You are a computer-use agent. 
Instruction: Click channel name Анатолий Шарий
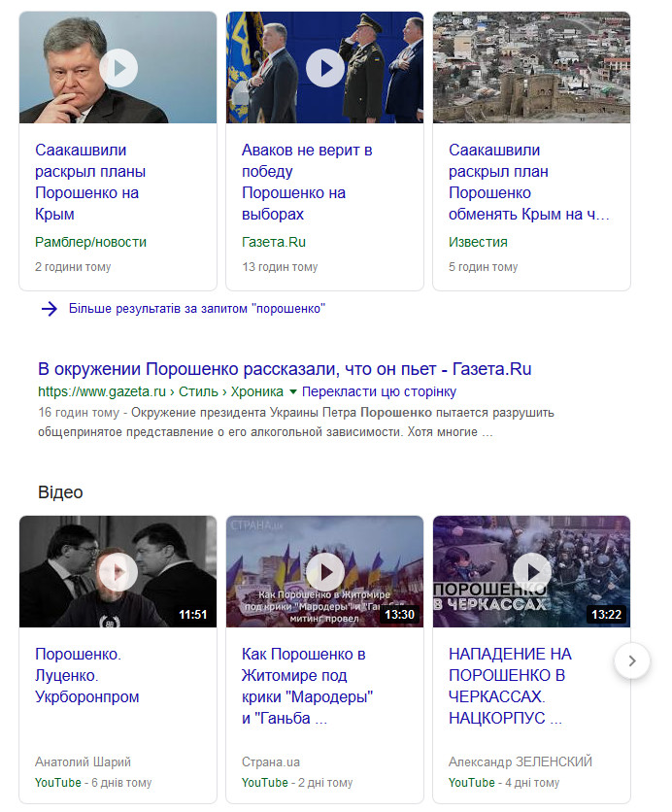tap(83, 761)
